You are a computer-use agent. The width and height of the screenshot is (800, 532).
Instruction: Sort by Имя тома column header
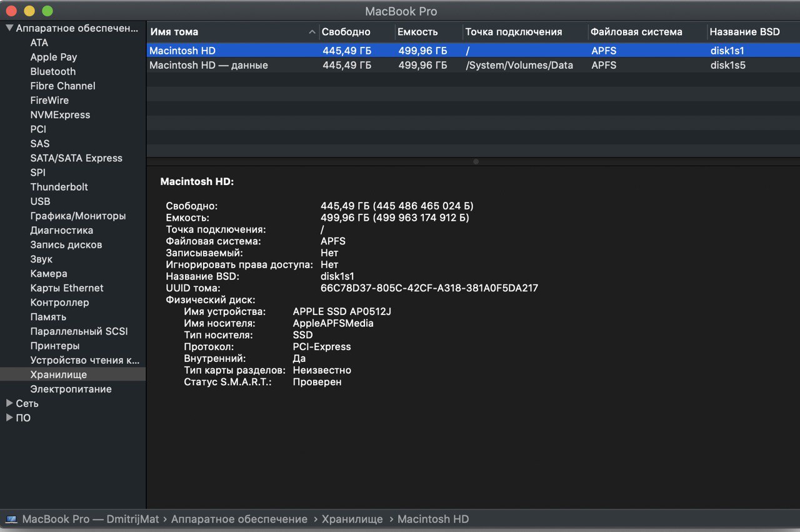tap(232, 32)
